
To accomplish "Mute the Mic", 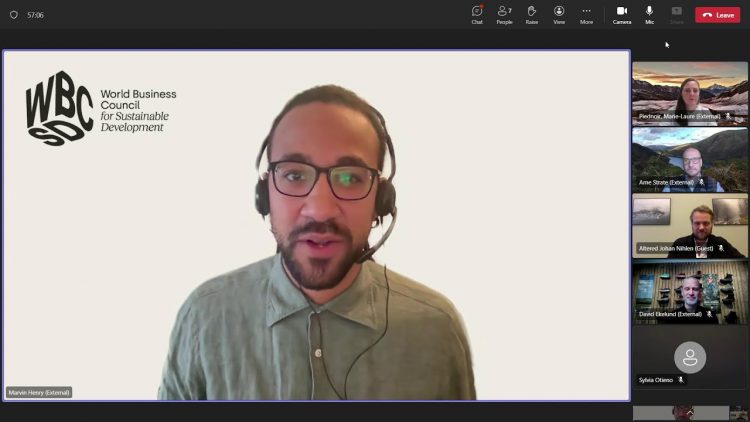I will [649, 15].
